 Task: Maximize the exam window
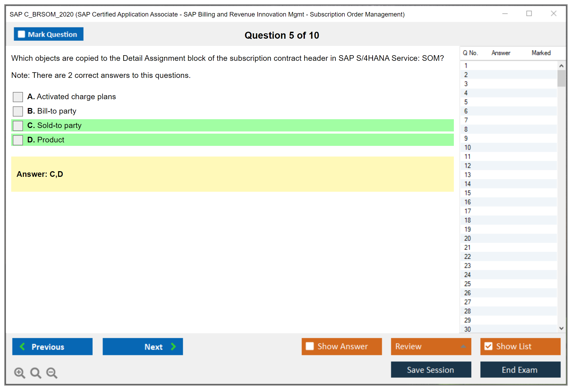(x=529, y=14)
